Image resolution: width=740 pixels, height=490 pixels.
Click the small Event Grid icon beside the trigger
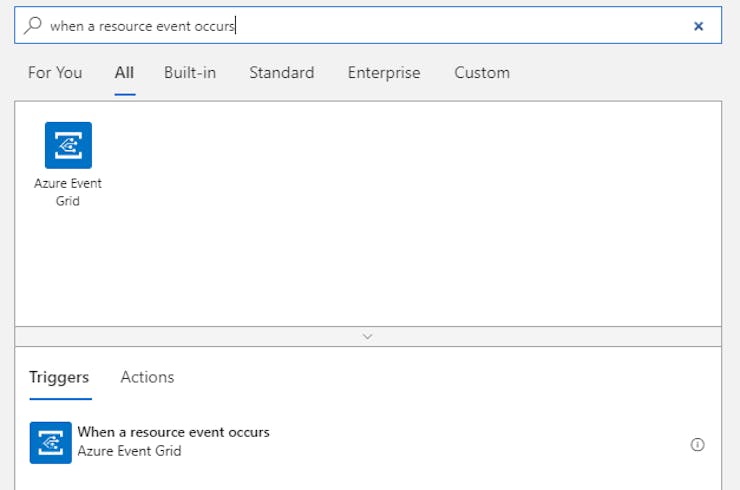pos(50,442)
